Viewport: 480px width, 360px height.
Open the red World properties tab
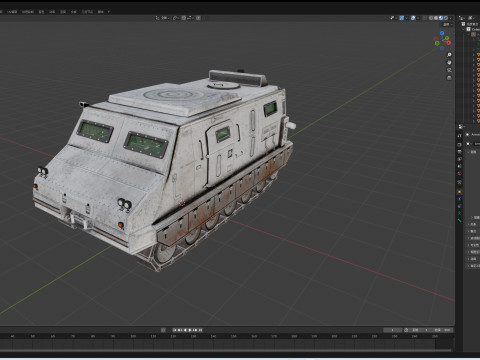pyautogui.click(x=459, y=173)
